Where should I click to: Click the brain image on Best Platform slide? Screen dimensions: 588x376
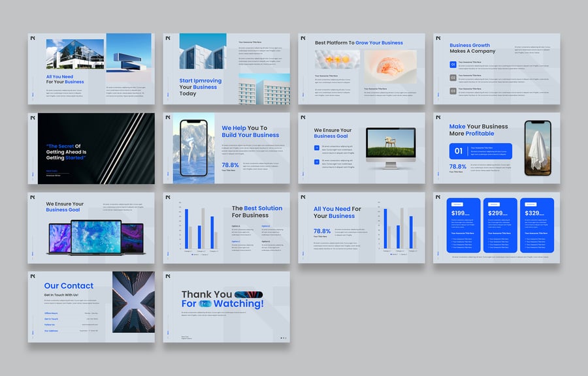point(390,67)
